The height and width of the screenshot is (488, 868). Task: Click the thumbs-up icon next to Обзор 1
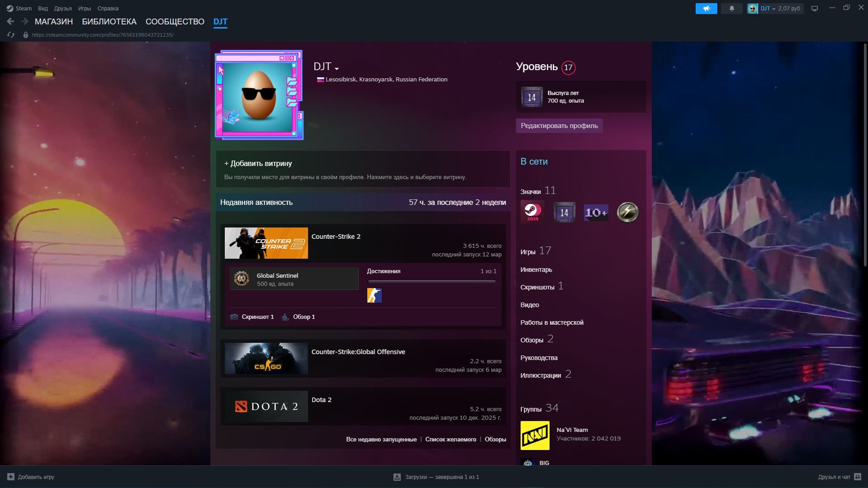point(285,317)
